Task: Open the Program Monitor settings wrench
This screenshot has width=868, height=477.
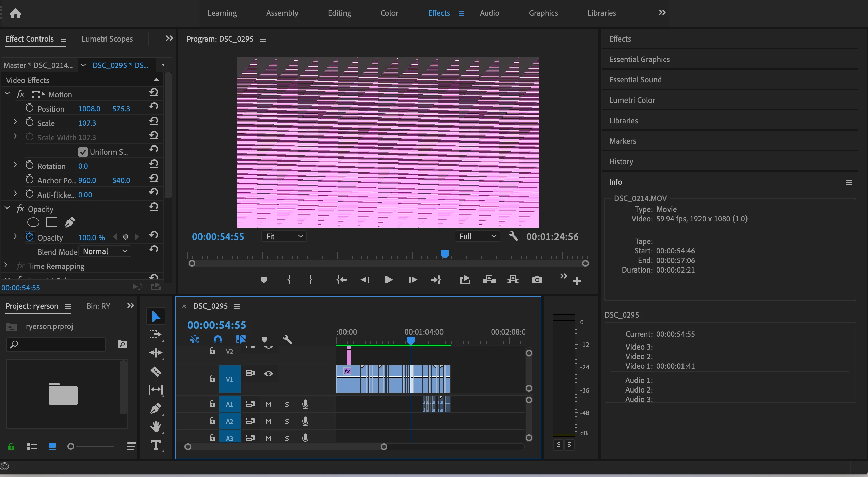Action: pos(513,236)
